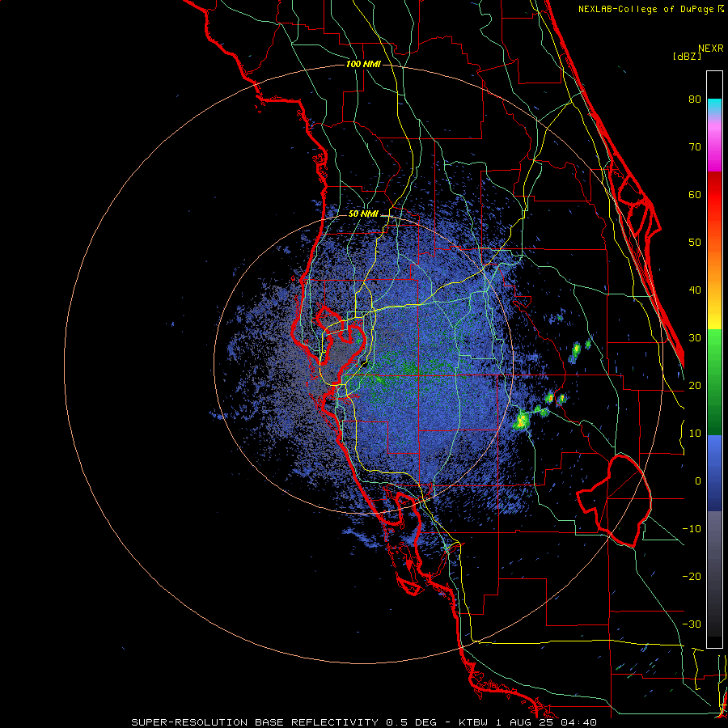Viewport: 728px width, 728px height.
Task: Click the SUPER-RESOLUTION words in the caption
Action: click(x=189, y=722)
